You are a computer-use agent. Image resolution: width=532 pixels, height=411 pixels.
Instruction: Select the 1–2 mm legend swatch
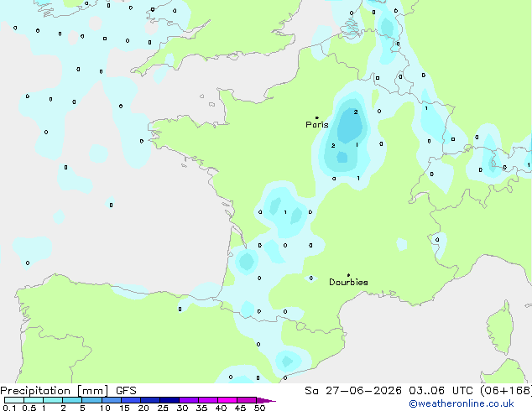(x=53, y=400)
